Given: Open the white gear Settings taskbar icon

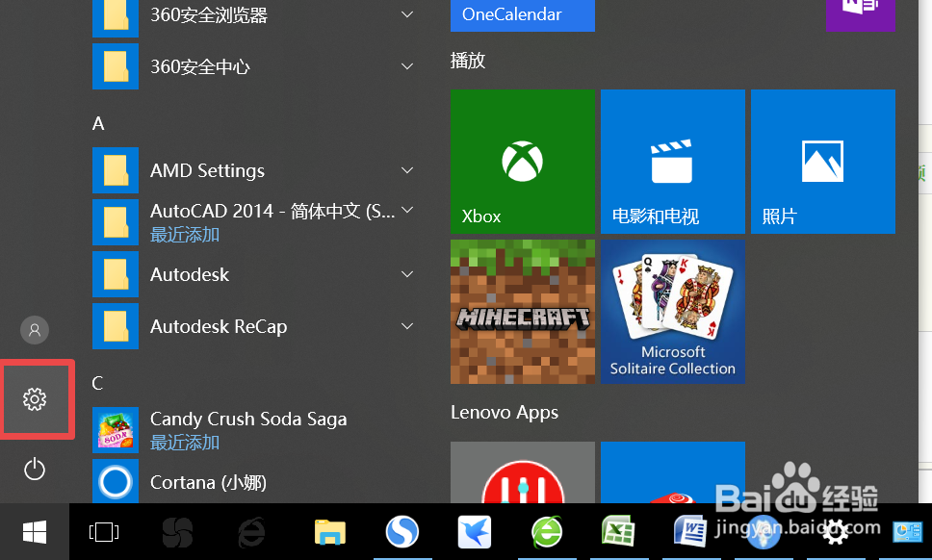Looking at the screenshot, I should 836,531.
